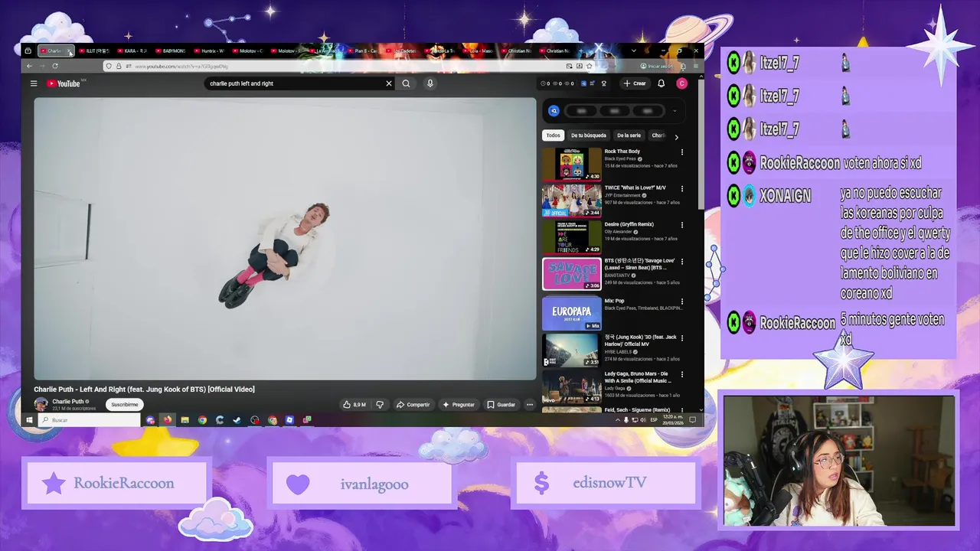The image size is (980, 551).
Task: Open the Crear upload button
Action: pos(635,83)
